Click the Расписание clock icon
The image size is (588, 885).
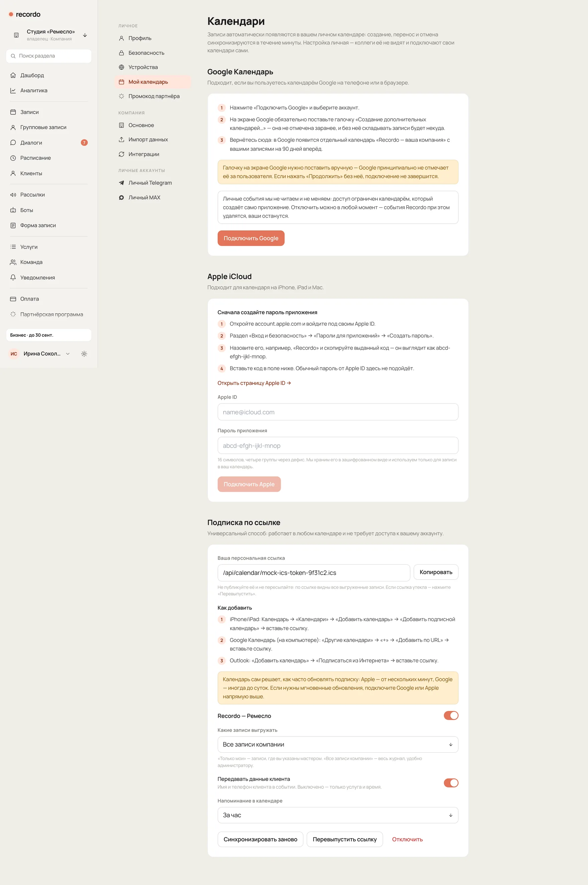[13, 158]
